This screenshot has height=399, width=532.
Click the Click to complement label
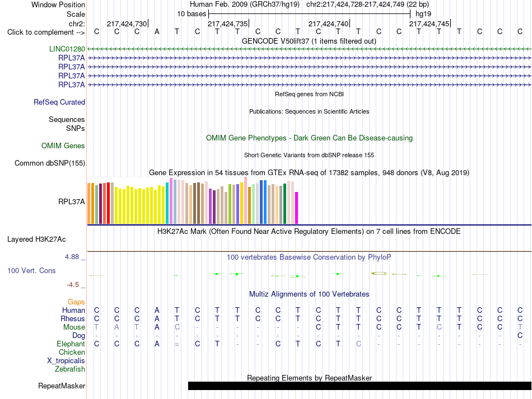tap(46, 32)
